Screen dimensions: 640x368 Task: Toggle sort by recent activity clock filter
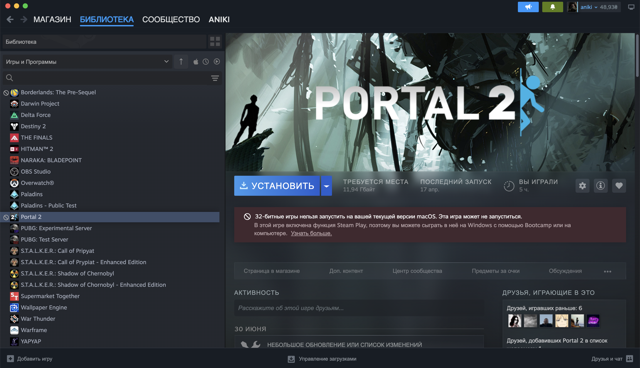pyautogui.click(x=206, y=62)
